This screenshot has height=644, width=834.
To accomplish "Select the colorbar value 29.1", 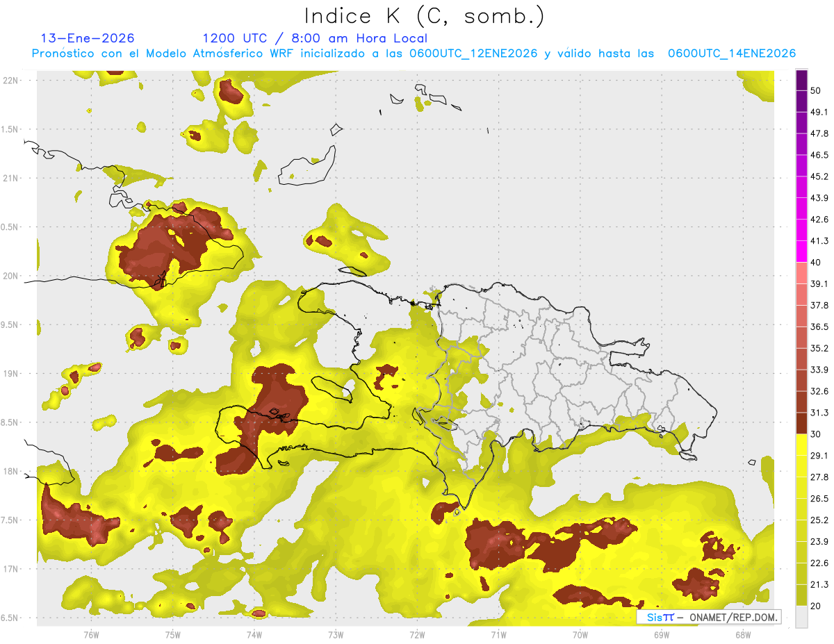I will click(819, 456).
